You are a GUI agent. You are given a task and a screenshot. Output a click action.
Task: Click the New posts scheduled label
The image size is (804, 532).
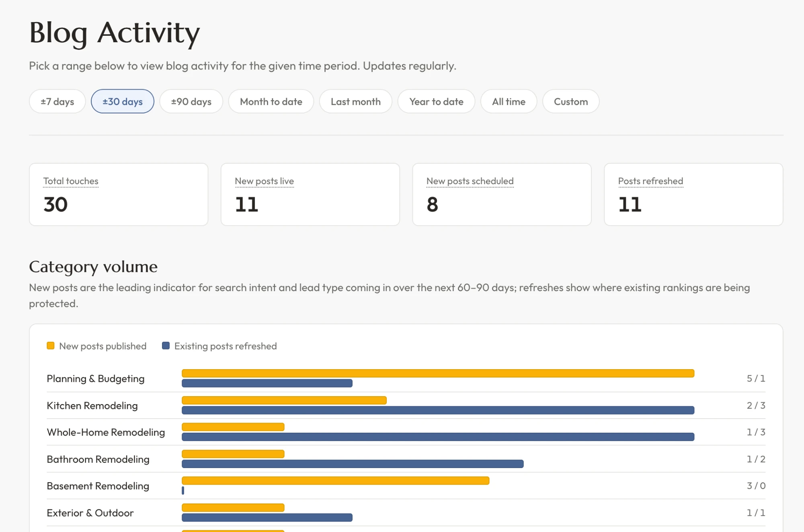470,181
